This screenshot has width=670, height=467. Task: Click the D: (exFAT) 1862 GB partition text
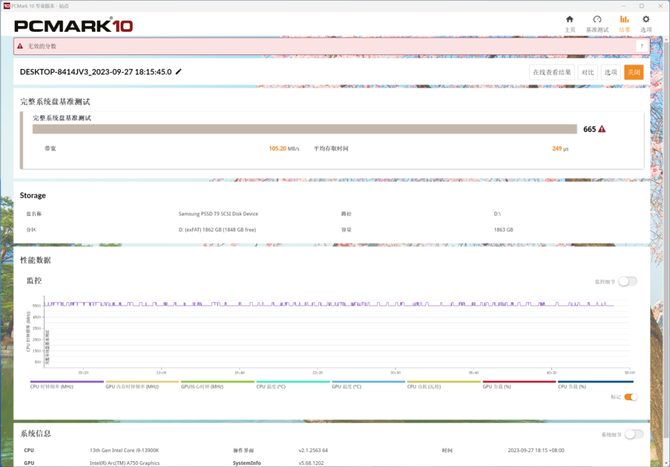[217, 229]
